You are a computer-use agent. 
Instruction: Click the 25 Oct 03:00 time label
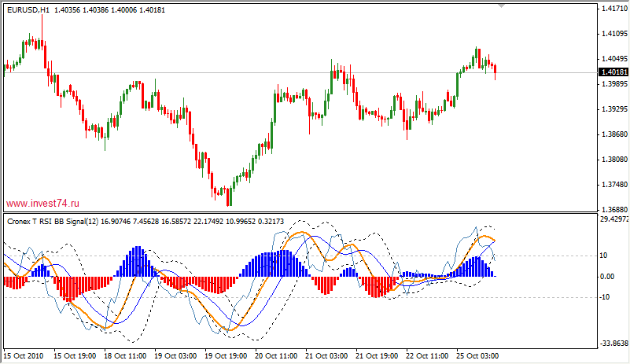(477, 356)
